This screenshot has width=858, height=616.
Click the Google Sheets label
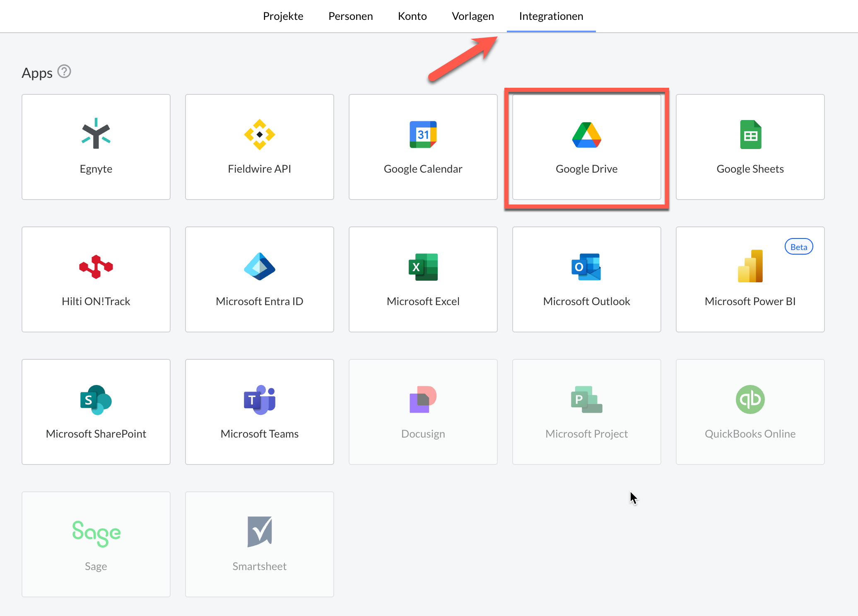click(750, 169)
